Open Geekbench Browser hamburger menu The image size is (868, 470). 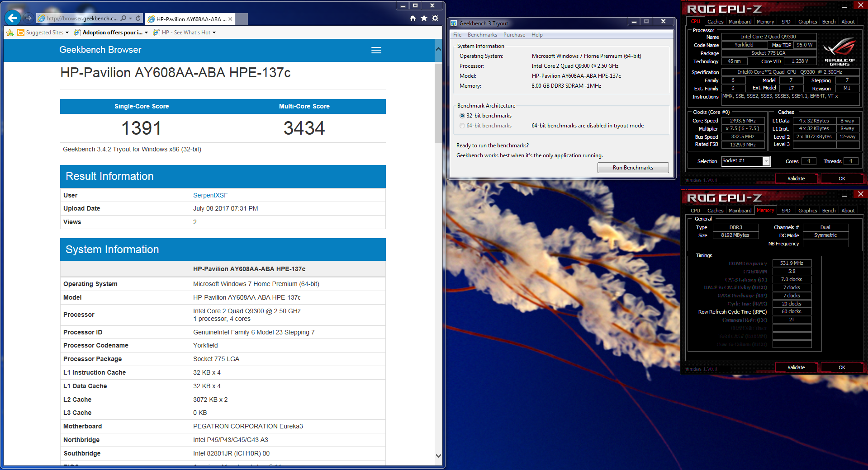click(x=376, y=50)
